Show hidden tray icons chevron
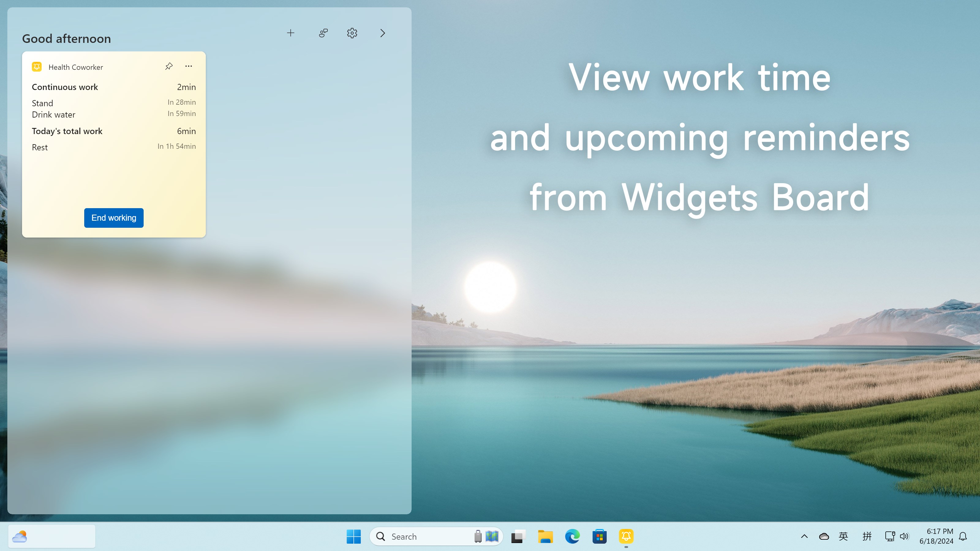This screenshot has height=551, width=980. [804, 537]
